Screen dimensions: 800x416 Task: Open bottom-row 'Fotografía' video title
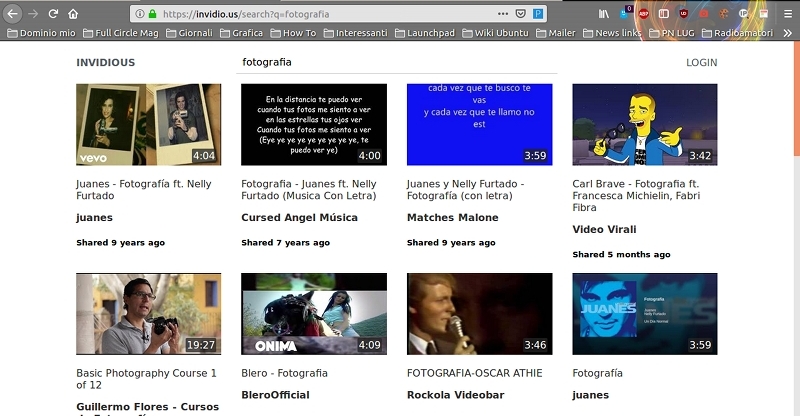point(597,373)
